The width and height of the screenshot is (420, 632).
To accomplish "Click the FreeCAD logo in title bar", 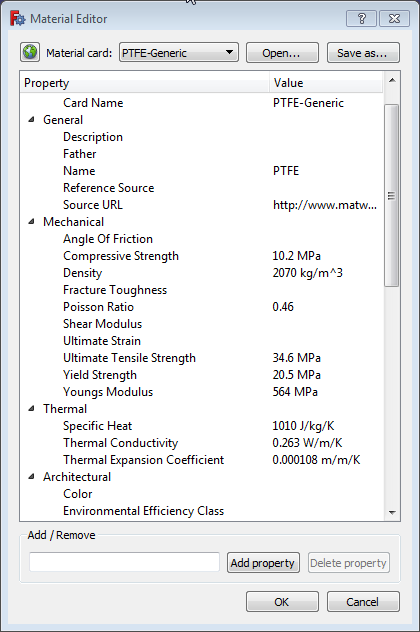I will (x=17, y=19).
